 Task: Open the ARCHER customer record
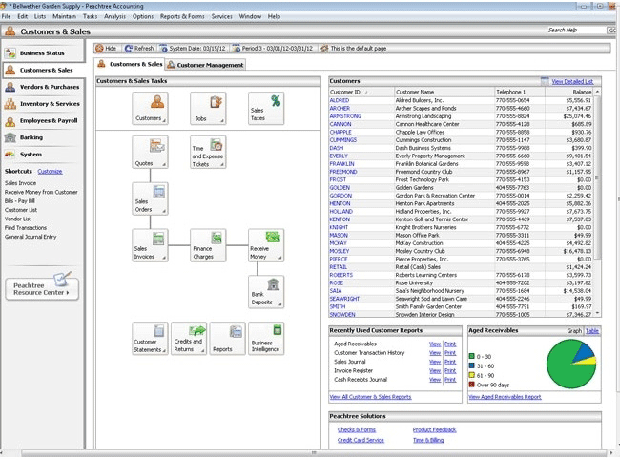340,108
